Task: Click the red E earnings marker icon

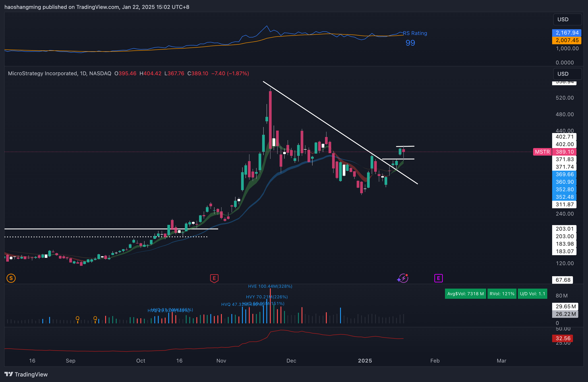Action: (214, 278)
